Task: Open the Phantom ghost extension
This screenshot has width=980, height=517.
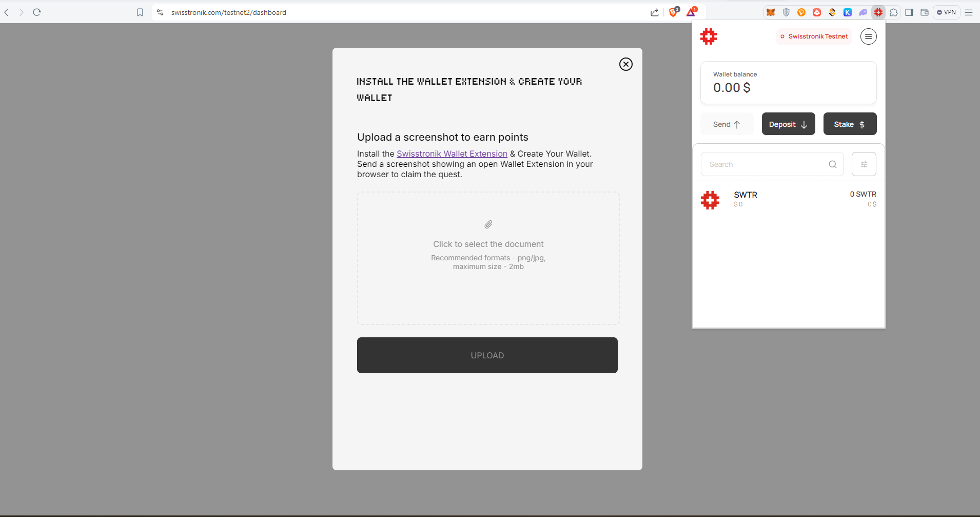Action: coord(863,12)
